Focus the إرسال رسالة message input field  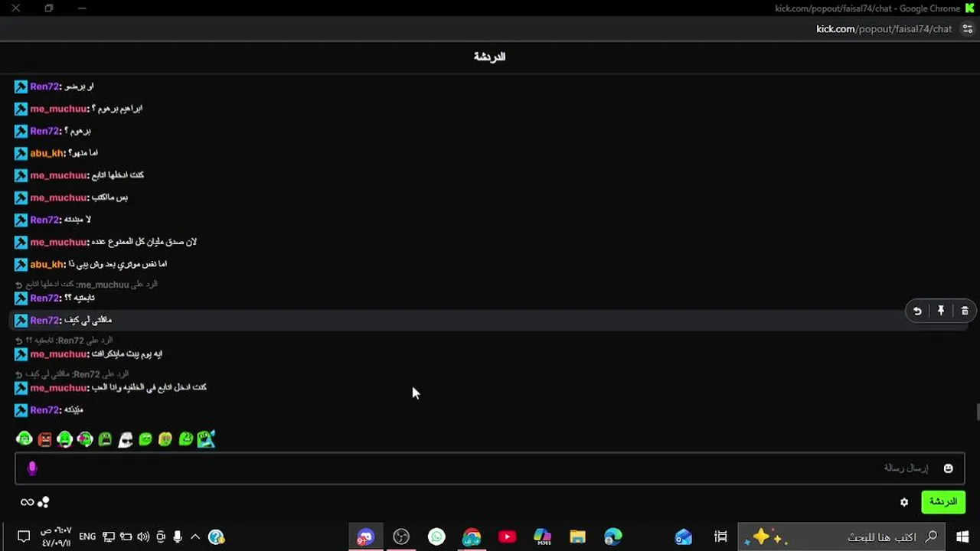coord(490,468)
